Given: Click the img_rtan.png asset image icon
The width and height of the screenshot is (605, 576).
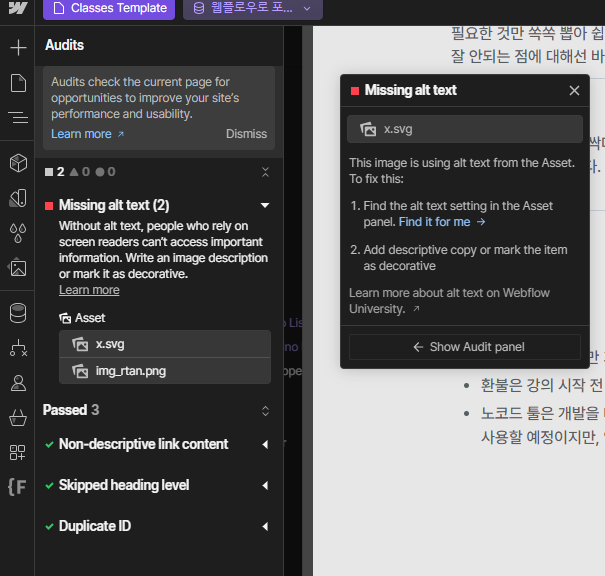Looking at the screenshot, I should click(x=80, y=371).
